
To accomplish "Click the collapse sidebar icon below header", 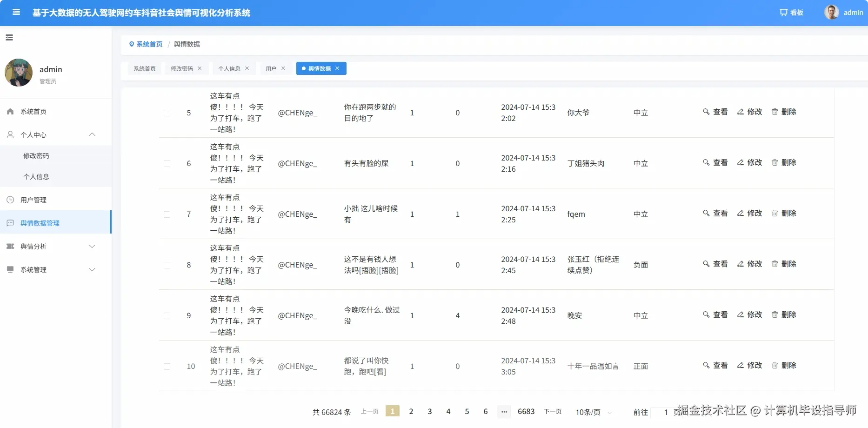I will [9, 37].
